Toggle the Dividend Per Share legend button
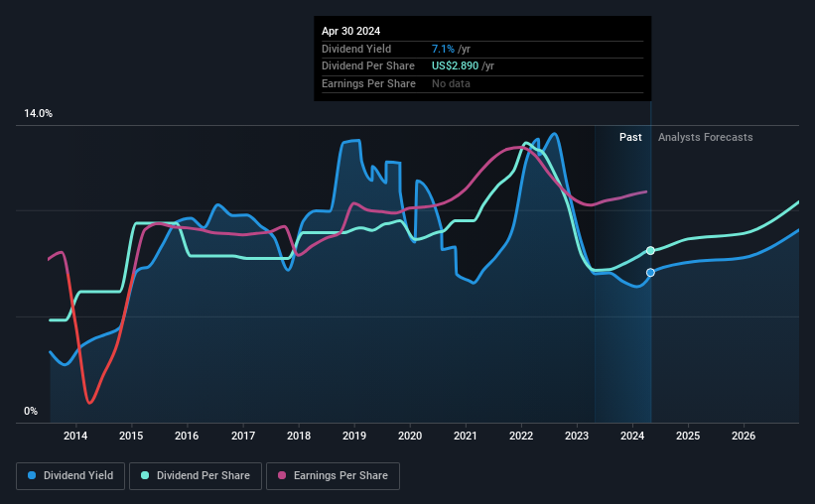 point(196,476)
